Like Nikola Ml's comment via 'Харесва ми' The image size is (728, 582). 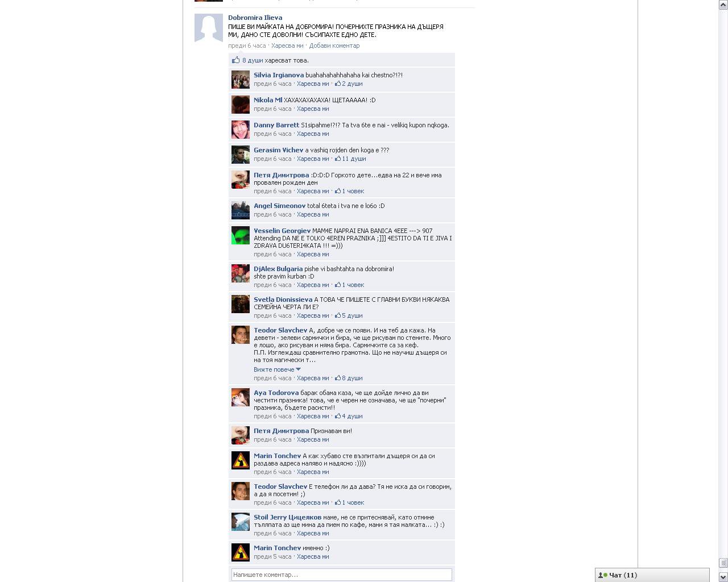click(313, 109)
